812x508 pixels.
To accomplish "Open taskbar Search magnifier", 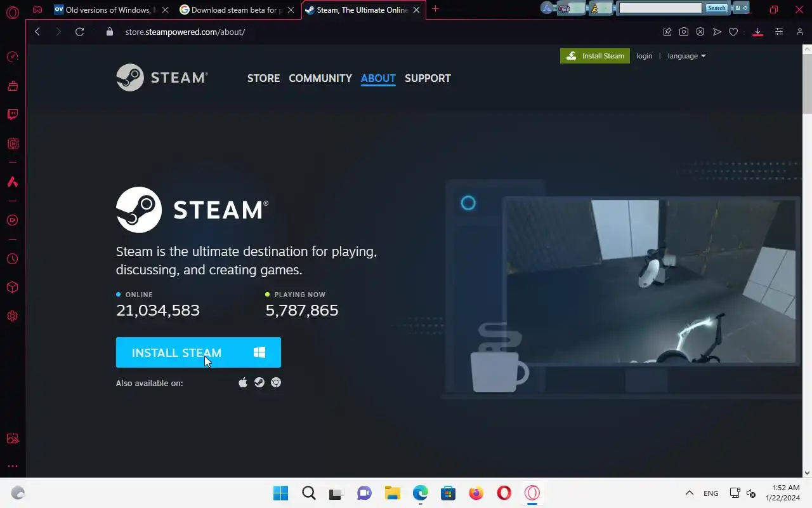I will [308, 493].
